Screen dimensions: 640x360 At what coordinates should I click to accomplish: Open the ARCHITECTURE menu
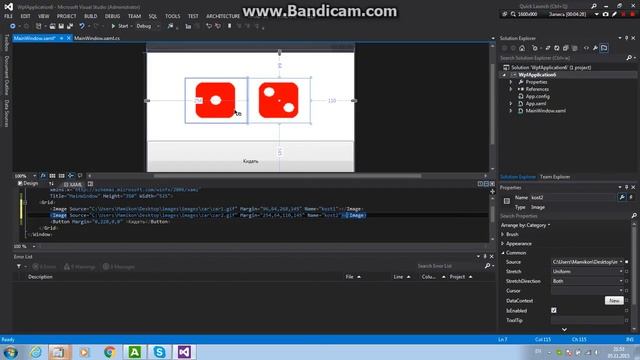click(x=223, y=16)
